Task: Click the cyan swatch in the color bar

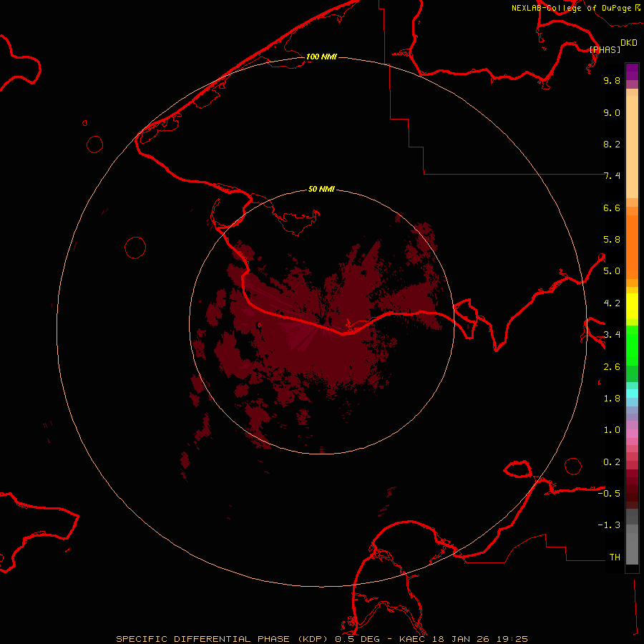Action: (x=632, y=394)
